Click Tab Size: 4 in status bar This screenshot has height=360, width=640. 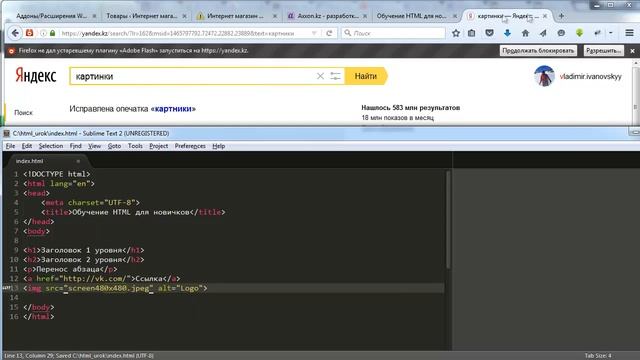[598, 356]
